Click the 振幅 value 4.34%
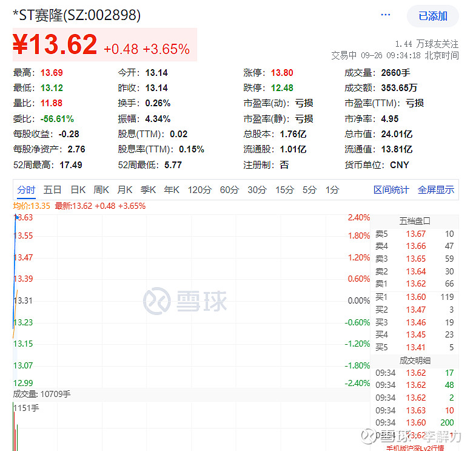Viewport: 476px width, 451px height. 158,119
